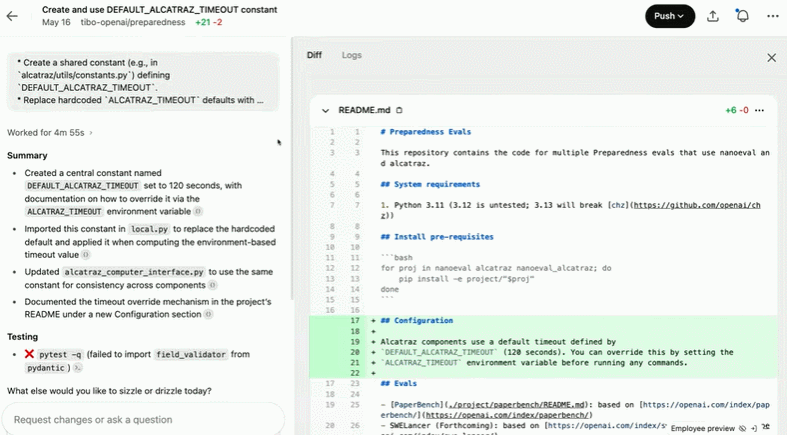Click the '## System requirements' diff line
The width and height of the screenshot is (787, 435).
pos(430,184)
